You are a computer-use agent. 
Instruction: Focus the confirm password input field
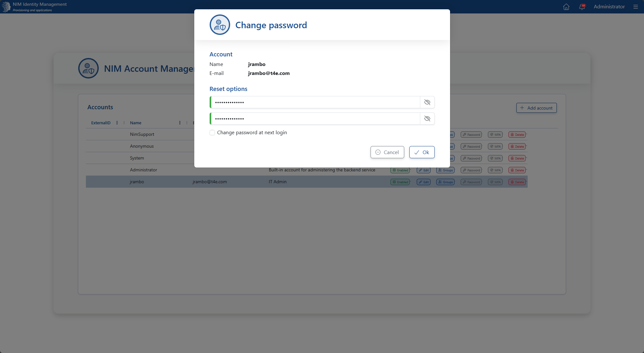315,119
